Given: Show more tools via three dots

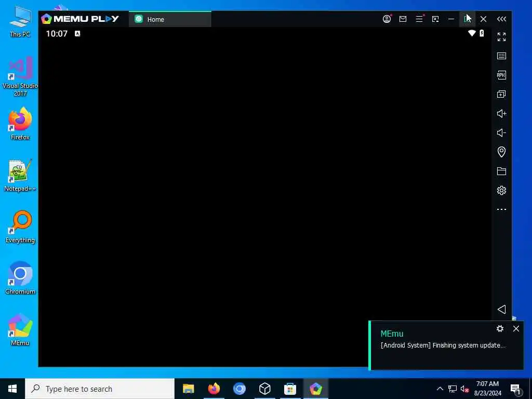Looking at the screenshot, I should [x=501, y=209].
